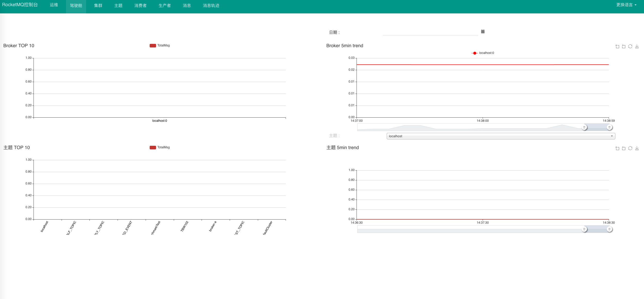644x299 pixels.
Task: Click the RocketMQ控制台 brand link
Action: (20, 5)
